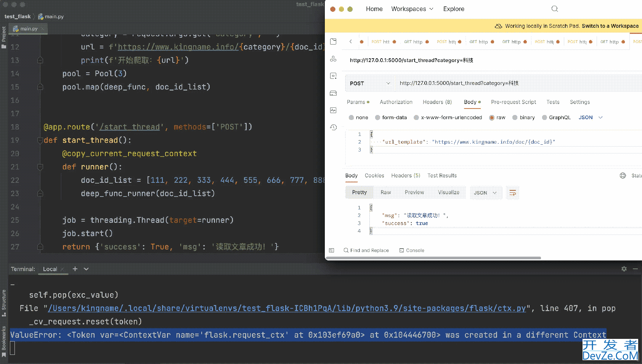642x364 pixels.
Task: Open the terminal sessions dropdown arrow
Action: coord(86,269)
